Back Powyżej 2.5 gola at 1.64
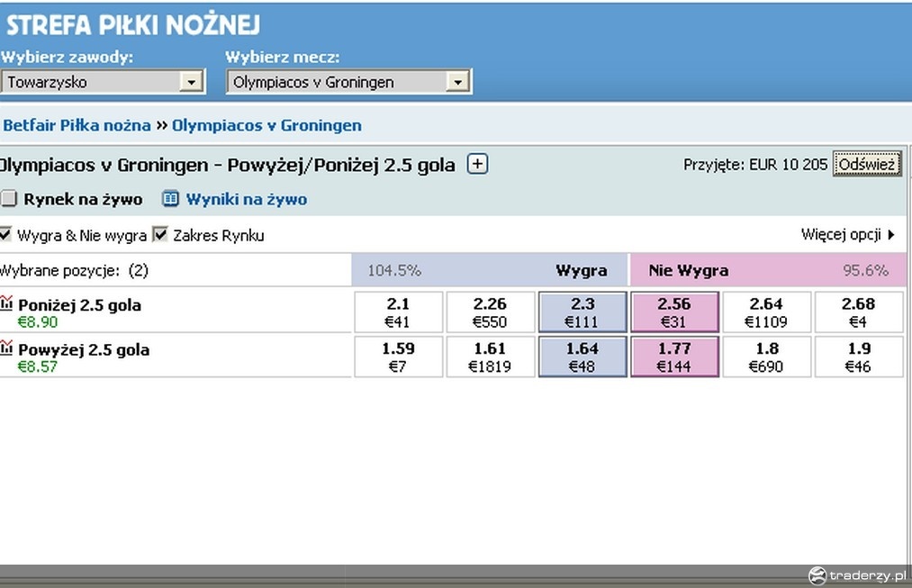Screen dimensions: 912x588 582,357
